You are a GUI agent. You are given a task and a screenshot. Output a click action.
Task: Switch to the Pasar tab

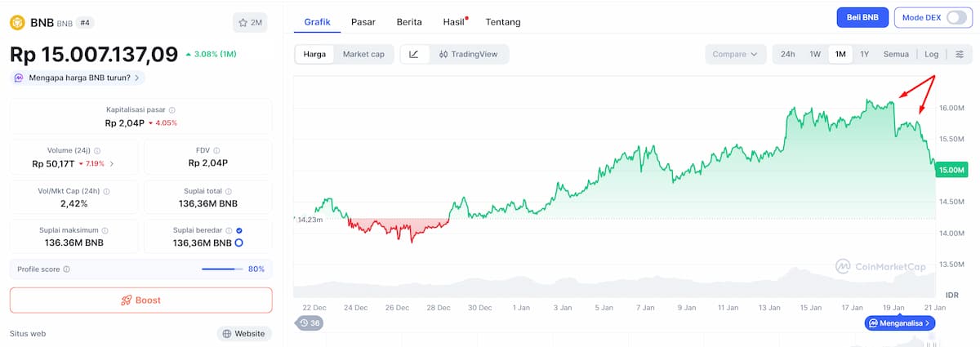363,22
